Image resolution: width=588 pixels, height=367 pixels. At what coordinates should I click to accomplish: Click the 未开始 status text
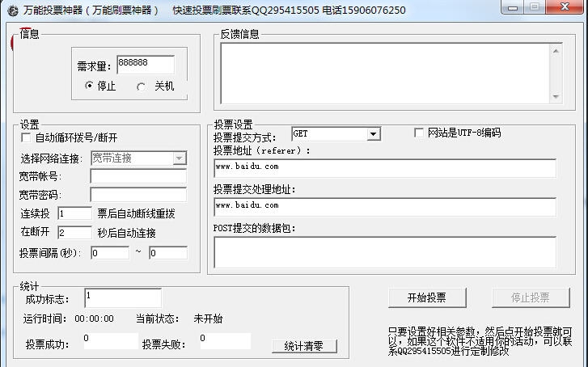point(208,319)
